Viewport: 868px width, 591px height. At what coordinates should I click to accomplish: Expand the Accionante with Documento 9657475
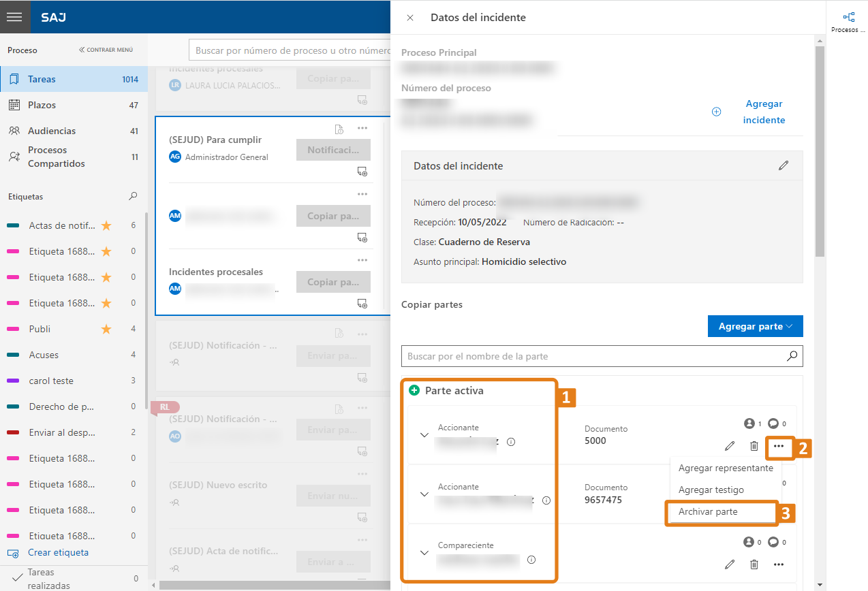point(424,494)
